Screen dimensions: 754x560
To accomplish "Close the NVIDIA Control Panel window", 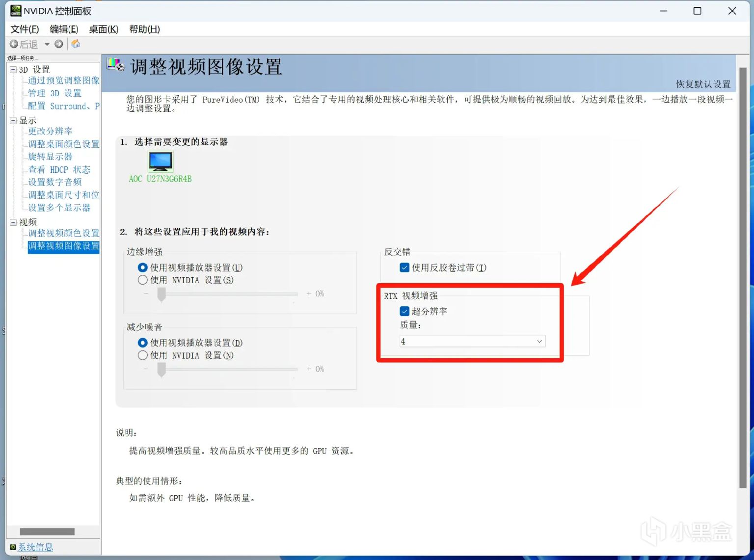I will pos(732,11).
